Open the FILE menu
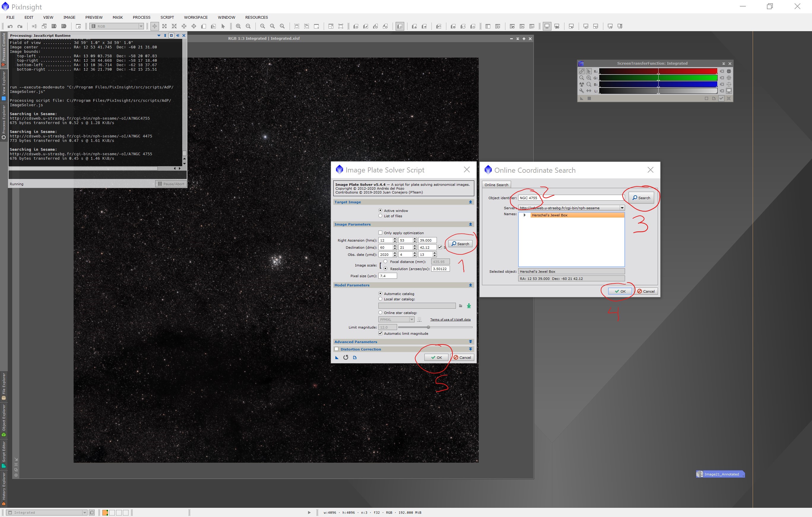 point(10,17)
